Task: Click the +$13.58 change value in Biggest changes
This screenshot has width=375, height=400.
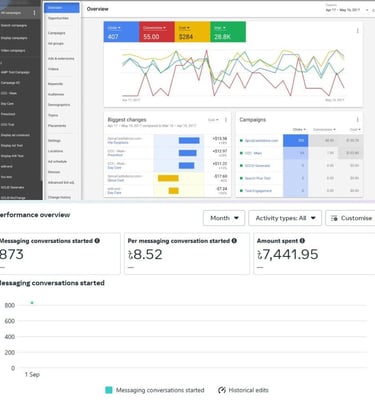Action: [x=220, y=138]
